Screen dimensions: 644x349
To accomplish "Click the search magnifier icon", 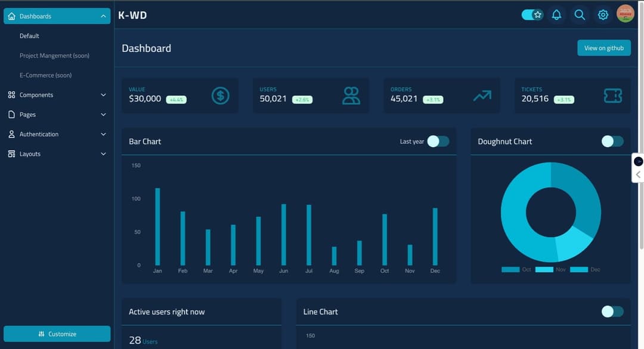I will [x=580, y=15].
